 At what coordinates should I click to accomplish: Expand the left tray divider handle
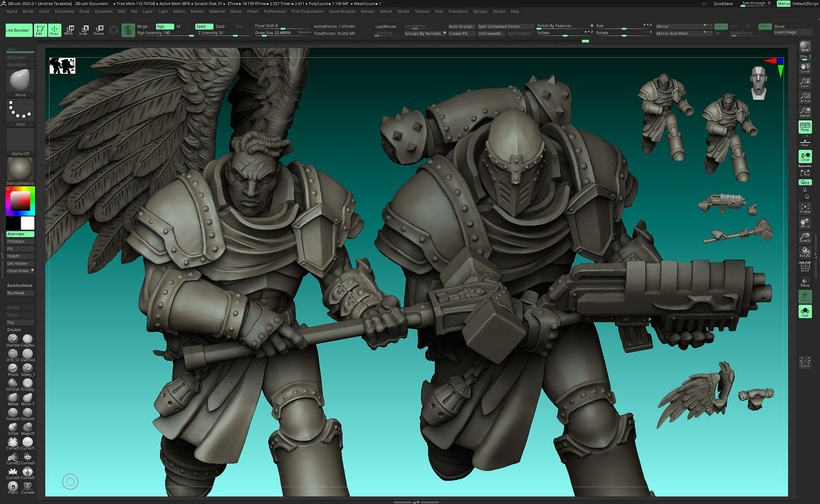click(x=2, y=256)
